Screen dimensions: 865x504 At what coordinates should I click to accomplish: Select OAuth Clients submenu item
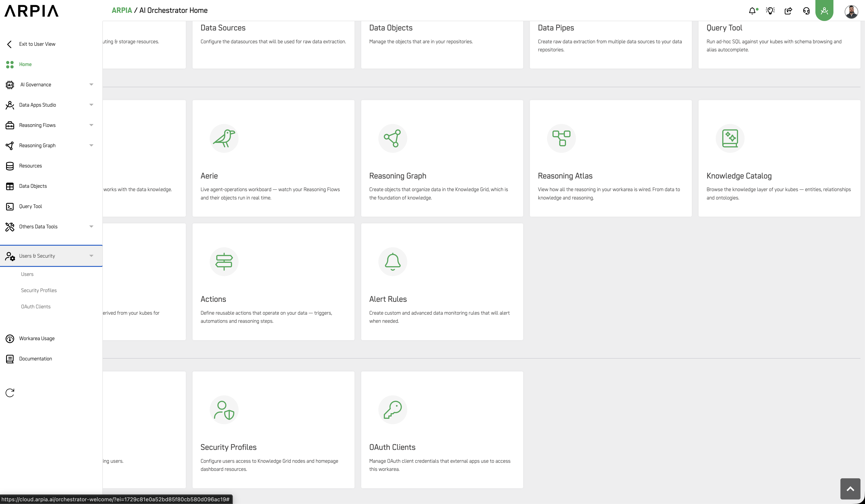[x=36, y=307]
